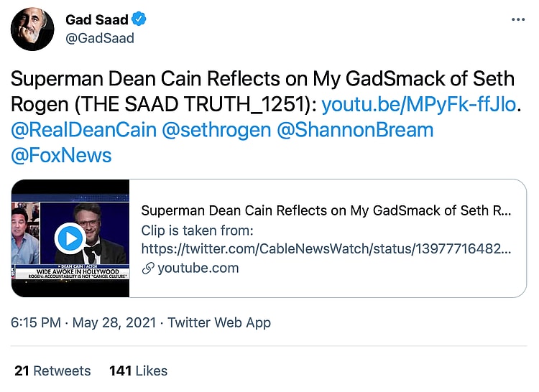
Task: Go to the @FoxNews mention
Action: (61, 155)
